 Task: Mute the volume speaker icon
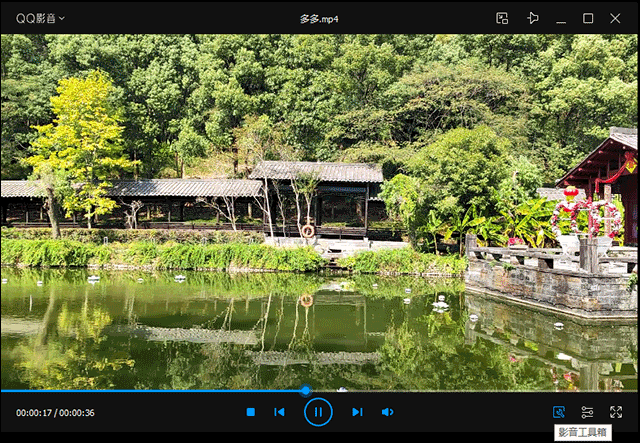(x=387, y=412)
